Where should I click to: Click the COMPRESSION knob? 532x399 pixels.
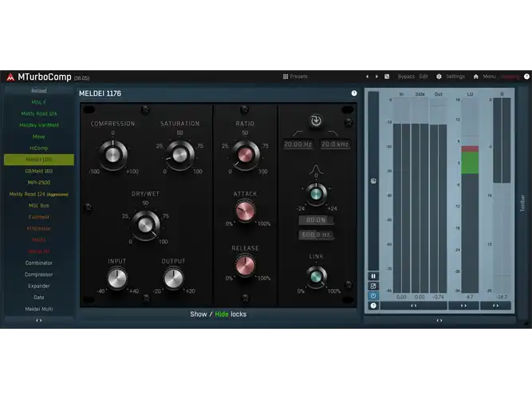point(112,155)
